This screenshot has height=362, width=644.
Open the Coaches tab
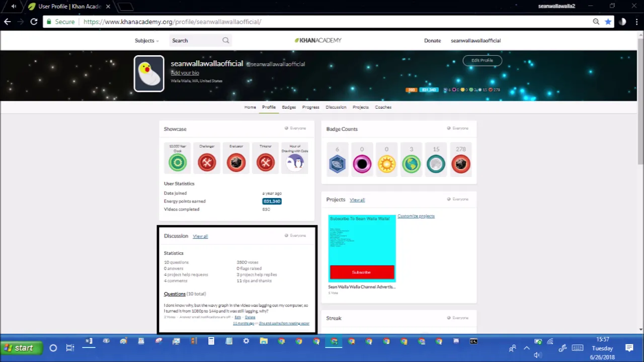coord(383,107)
